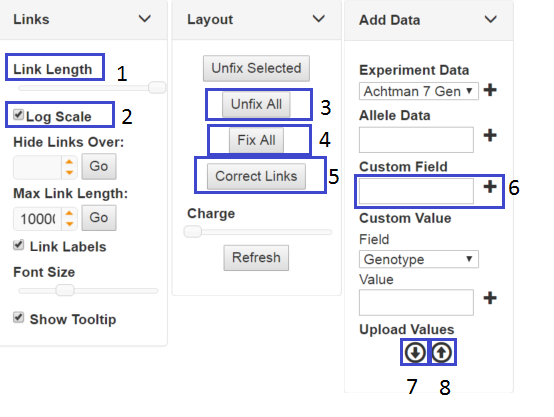The image size is (554, 417).
Task: Focus the Custom Field text box
Action: (416, 191)
